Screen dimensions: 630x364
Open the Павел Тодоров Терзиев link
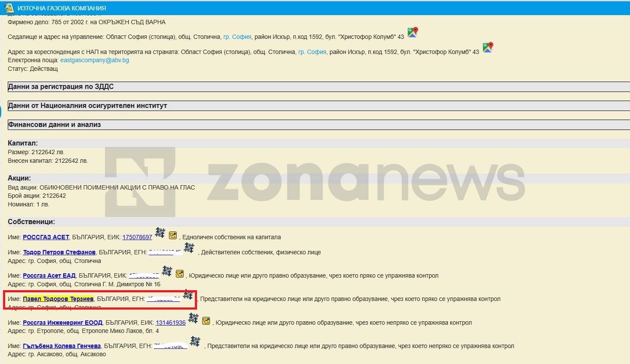click(58, 299)
